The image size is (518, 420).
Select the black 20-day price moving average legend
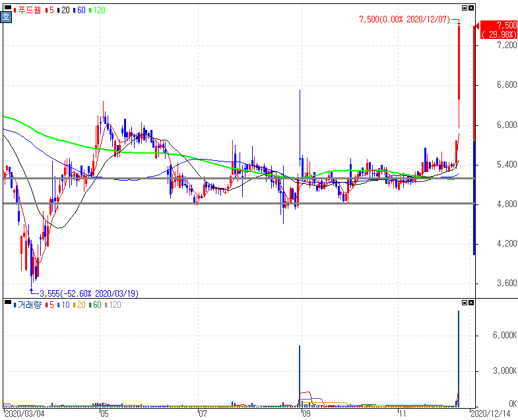pos(63,11)
